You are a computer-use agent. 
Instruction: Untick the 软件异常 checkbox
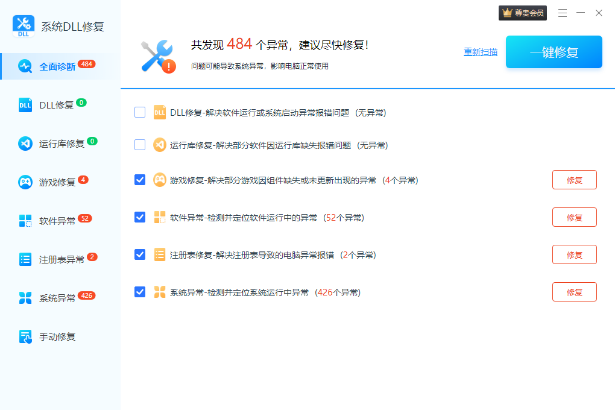pyautogui.click(x=140, y=216)
